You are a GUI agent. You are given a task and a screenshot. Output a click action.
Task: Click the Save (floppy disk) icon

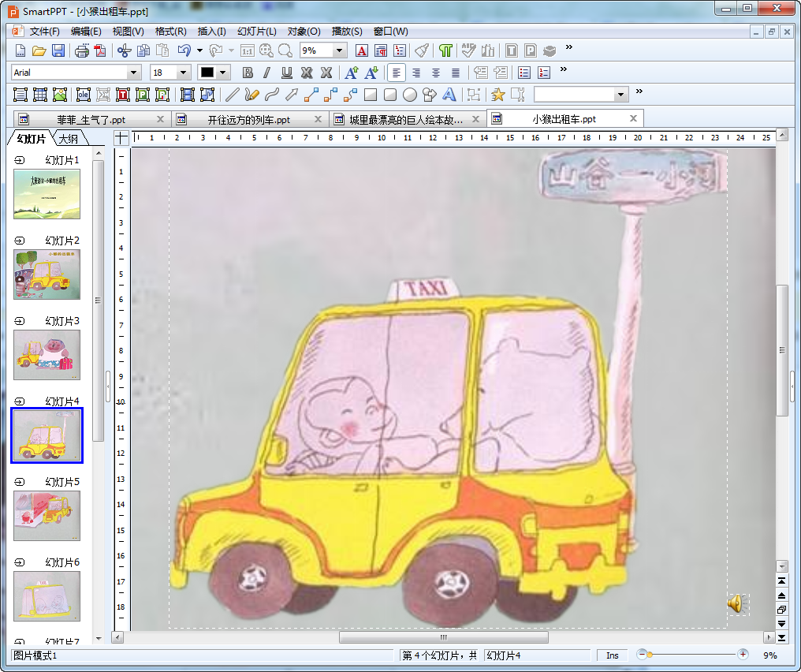pos(58,51)
